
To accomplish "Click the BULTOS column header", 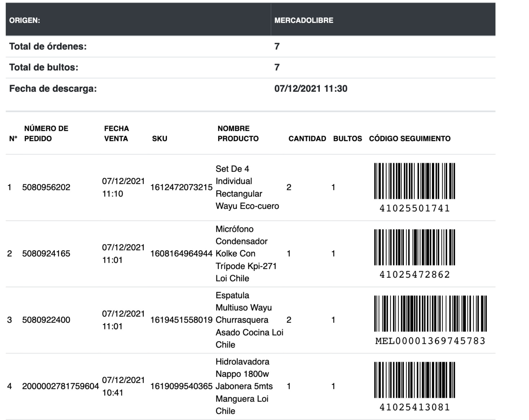I will 347,139.
